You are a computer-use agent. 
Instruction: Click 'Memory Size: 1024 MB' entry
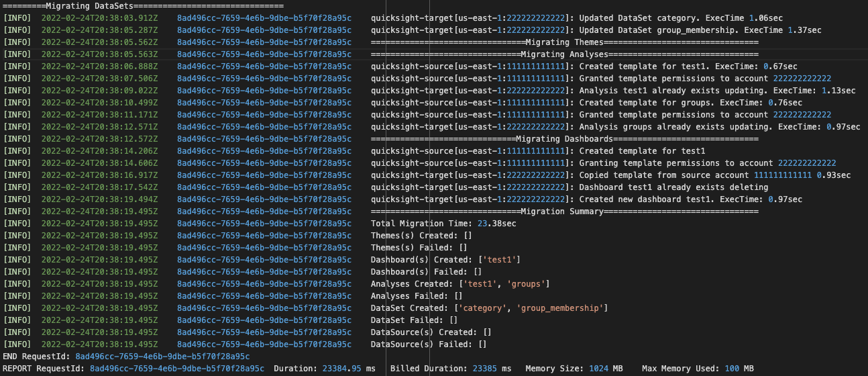(574, 368)
